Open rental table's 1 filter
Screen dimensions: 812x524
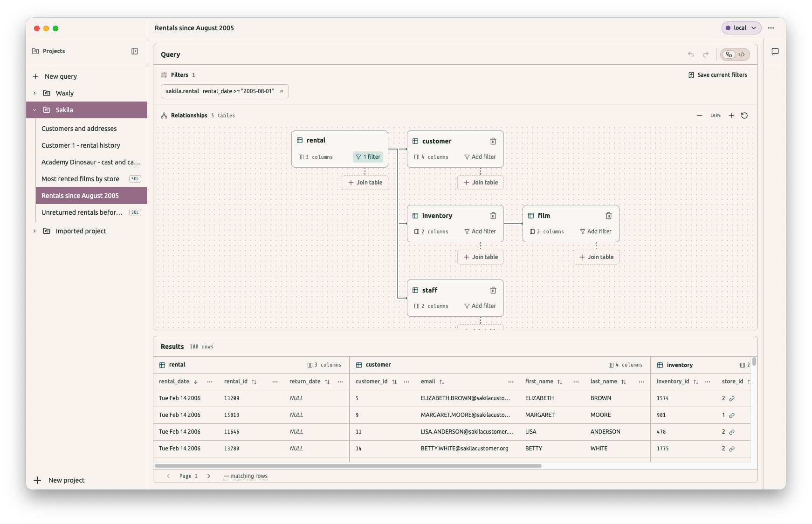[368, 157]
